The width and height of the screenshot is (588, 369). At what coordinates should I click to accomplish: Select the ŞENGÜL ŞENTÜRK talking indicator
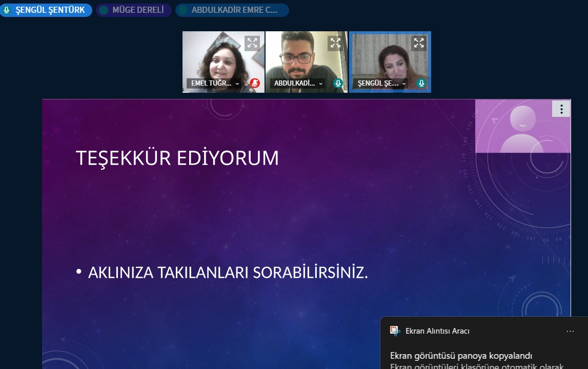46,10
